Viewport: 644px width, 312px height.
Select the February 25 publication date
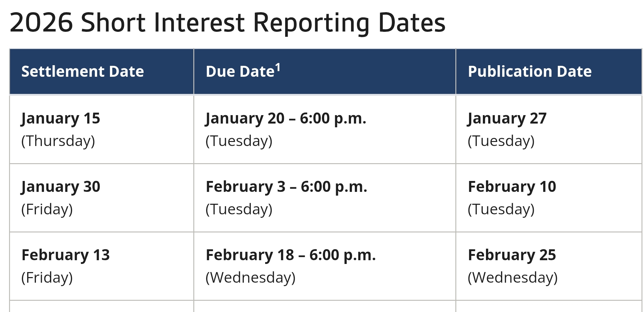click(512, 255)
